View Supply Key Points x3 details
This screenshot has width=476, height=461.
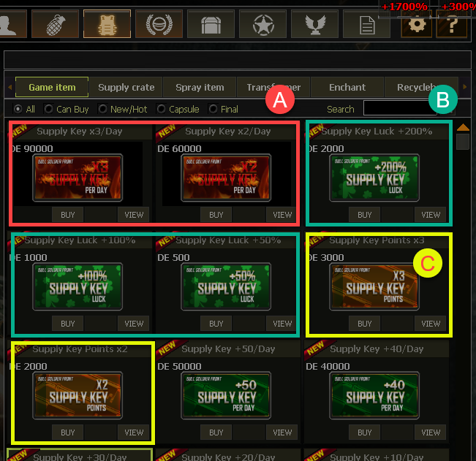click(x=431, y=324)
